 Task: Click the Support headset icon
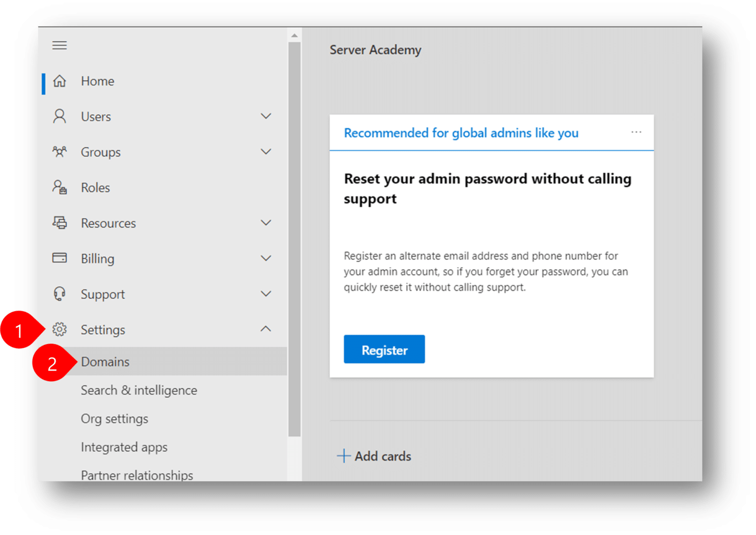(60, 294)
